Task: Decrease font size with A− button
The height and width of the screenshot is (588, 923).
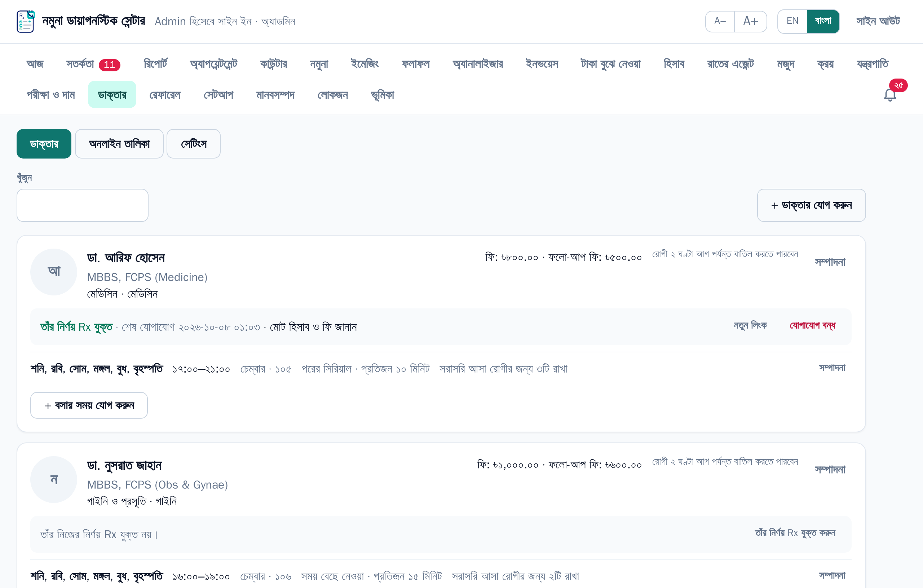Action: coord(720,22)
